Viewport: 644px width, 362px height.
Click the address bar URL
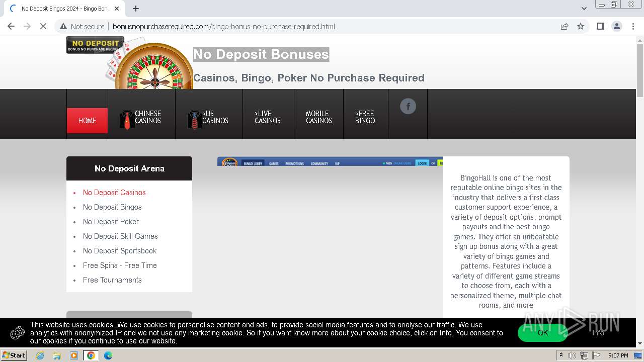pyautogui.click(x=223, y=26)
